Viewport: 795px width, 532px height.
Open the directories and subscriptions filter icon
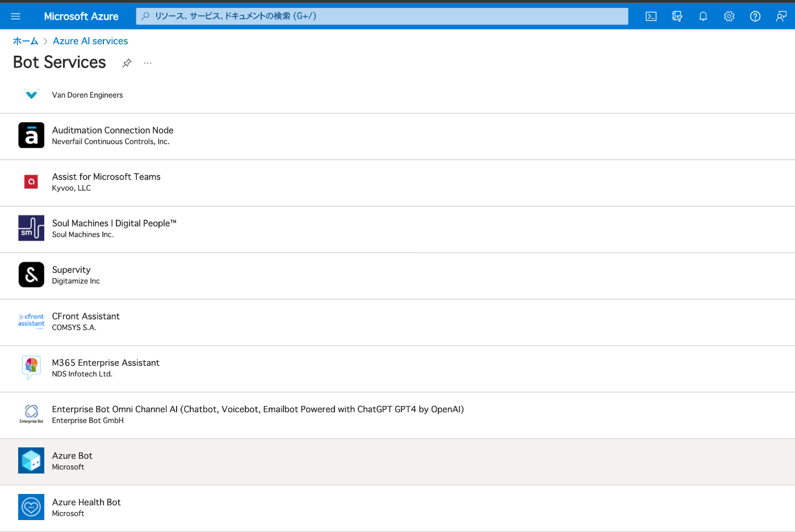pyautogui.click(x=677, y=16)
